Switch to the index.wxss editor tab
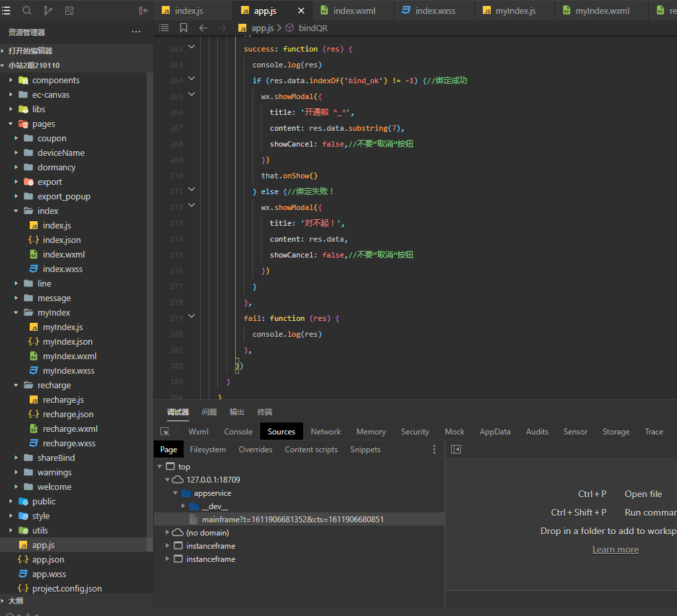 click(x=435, y=11)
